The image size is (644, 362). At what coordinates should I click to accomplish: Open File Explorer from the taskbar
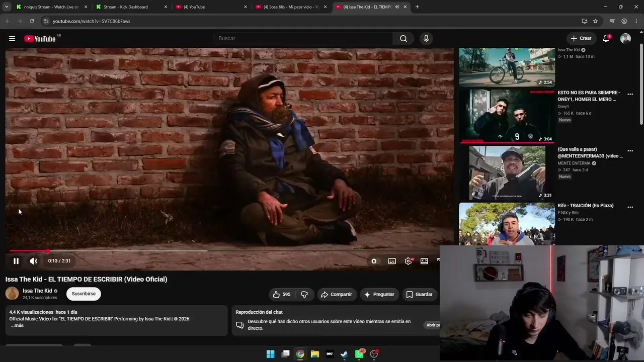pos(315,354)
